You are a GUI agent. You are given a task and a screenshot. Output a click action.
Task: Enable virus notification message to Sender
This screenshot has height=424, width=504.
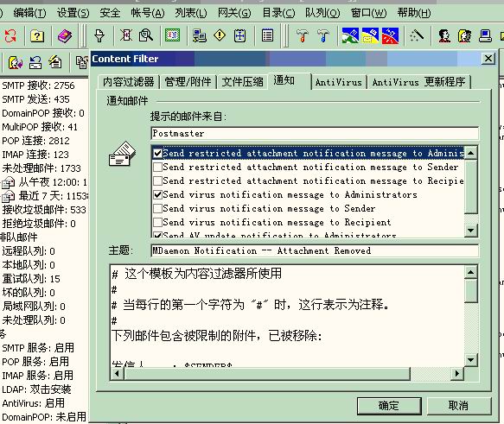coord(157,209)
